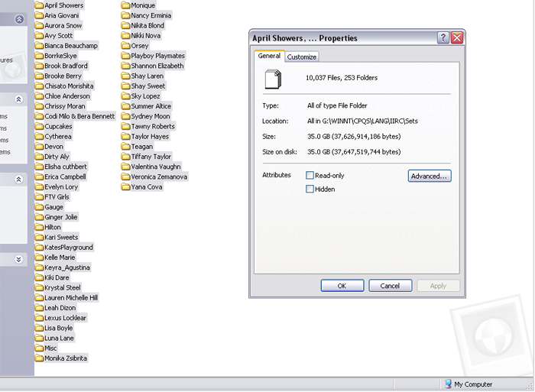
Task: Dismiss the Properties dialog with Cancel
Action: click(x=390, y=286)
